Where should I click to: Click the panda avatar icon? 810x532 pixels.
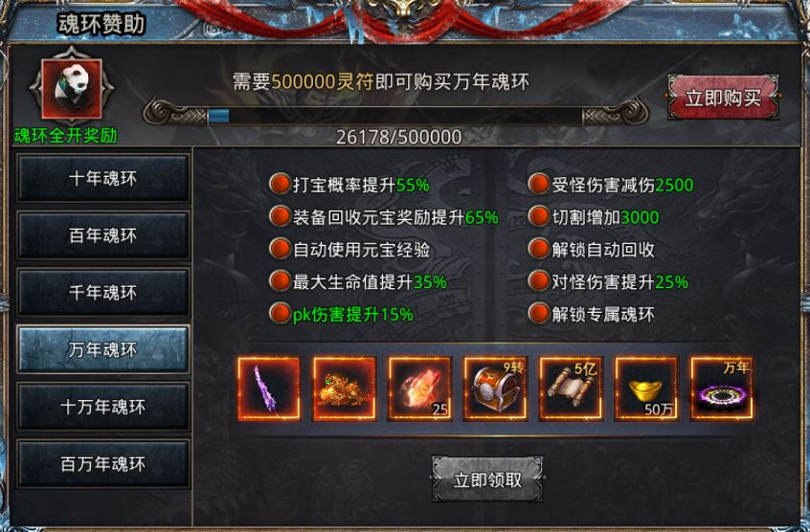71,89
